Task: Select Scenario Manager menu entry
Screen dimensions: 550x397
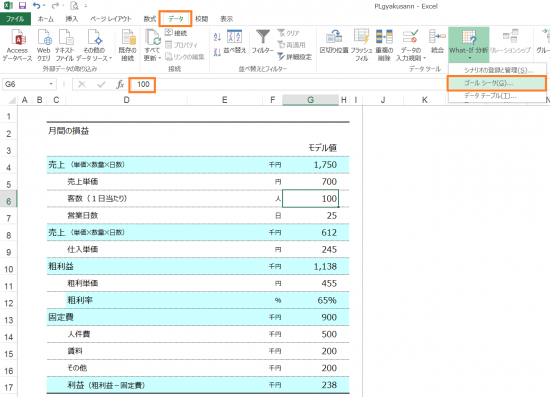Action: point(498,70)
